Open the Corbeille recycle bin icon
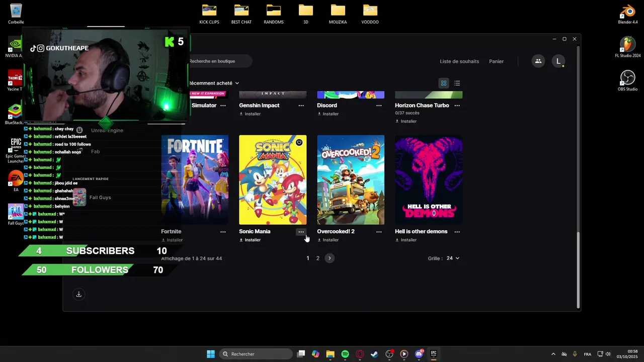 pos(16,14)
